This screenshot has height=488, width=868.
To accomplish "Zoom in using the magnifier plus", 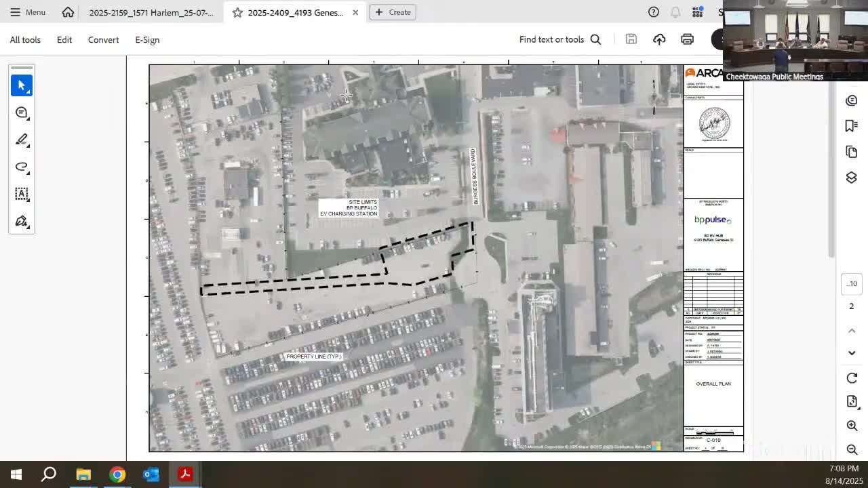I will coord(852,426).
